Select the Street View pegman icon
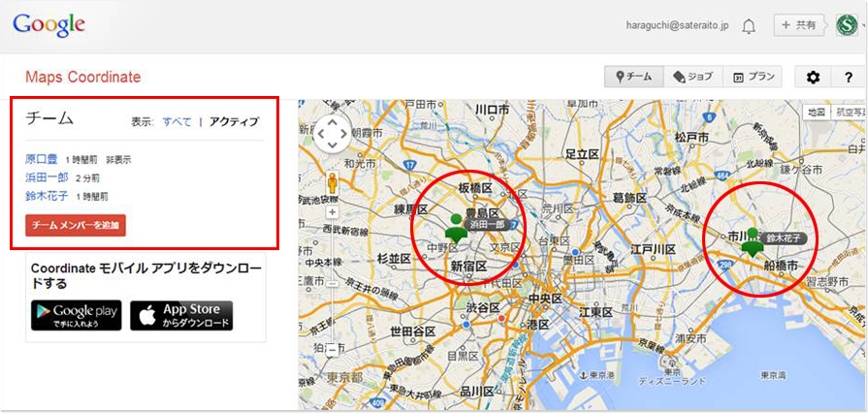The height and width of the screenshot is (413, 868). pyautogui.click(x=332, y=182)
